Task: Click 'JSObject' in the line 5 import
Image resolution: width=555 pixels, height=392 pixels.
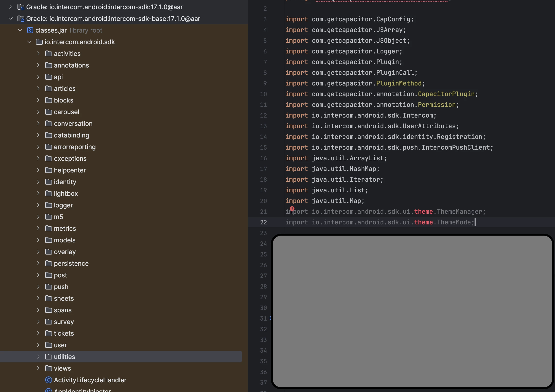Action: [391, 41]
